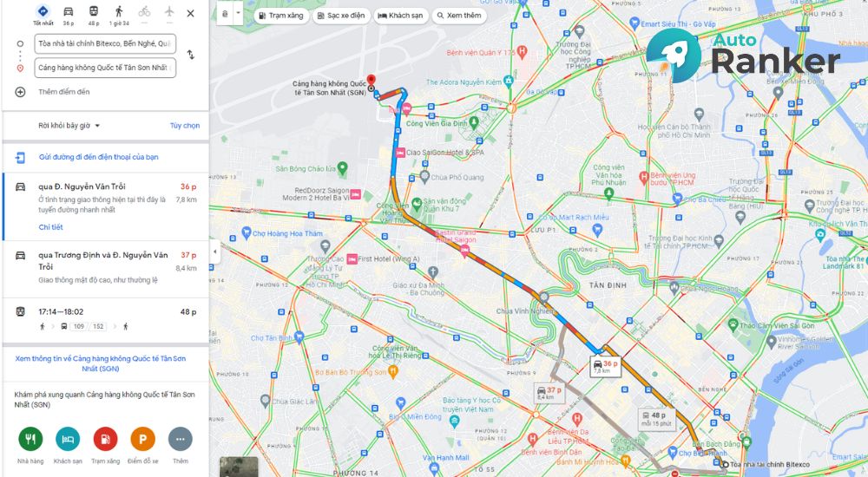Screen dimensions: 868x477
Task: Open the Thêm more categories icon
Action: (180, 440)
